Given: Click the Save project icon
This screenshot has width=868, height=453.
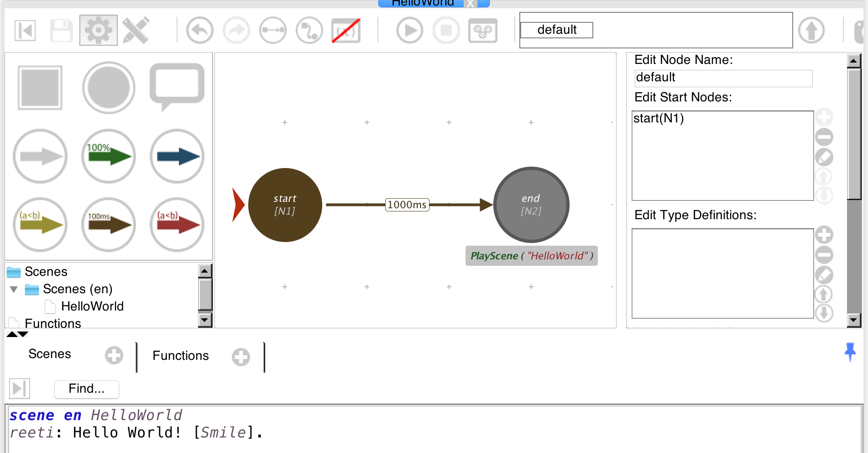Looking at the screenshot, I should 61,31.
